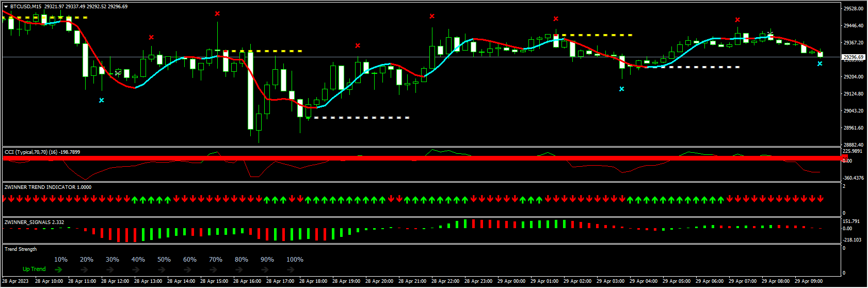
Task: Click the CCI scale value -360.4376
Action: pyautogui.click(x=853, y=178)
